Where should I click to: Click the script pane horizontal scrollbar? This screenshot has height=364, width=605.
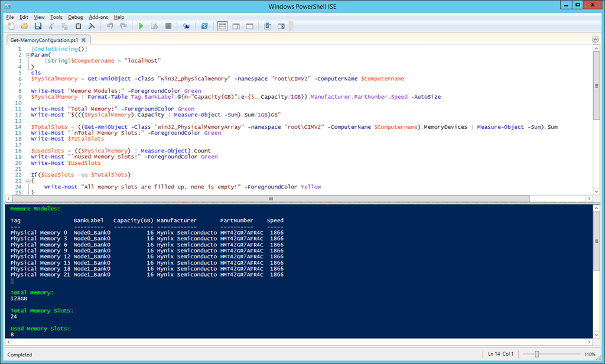(271, 199)
